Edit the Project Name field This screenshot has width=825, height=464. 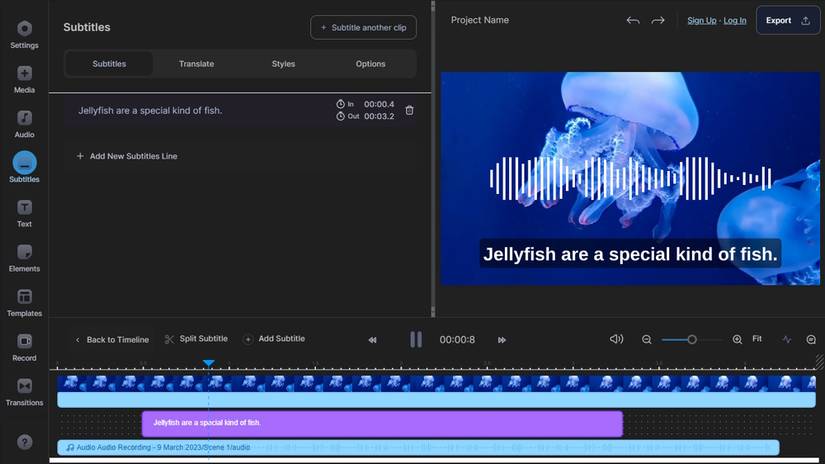[479, 20]
